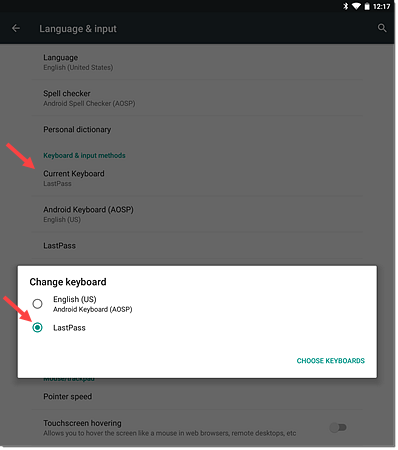398x450 pixels.
Task: Click CHOOSE KEYBOARDS button
Action: pos(331,361)
